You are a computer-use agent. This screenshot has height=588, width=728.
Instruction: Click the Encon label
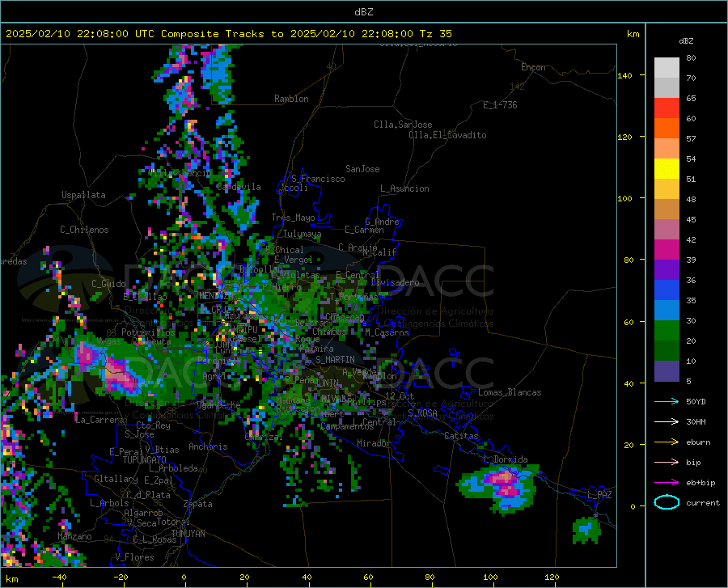point(533,67)
